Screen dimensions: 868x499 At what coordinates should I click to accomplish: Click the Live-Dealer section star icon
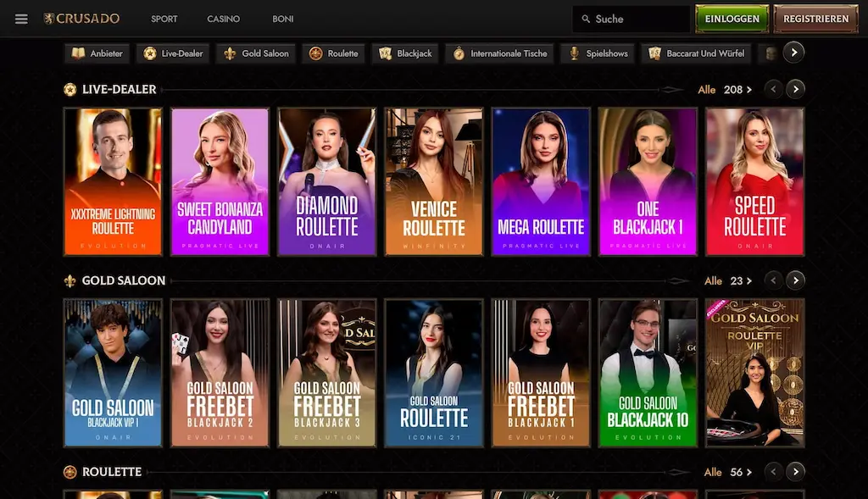pyautogui.click(x=70, y=90)
